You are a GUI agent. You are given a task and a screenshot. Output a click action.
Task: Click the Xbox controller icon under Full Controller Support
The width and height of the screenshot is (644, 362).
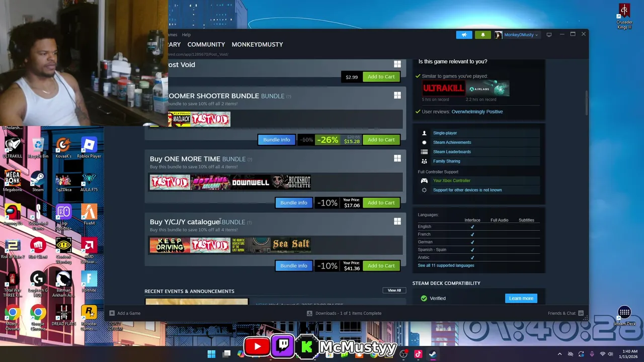pyautogui.click(x=424, y=180)
